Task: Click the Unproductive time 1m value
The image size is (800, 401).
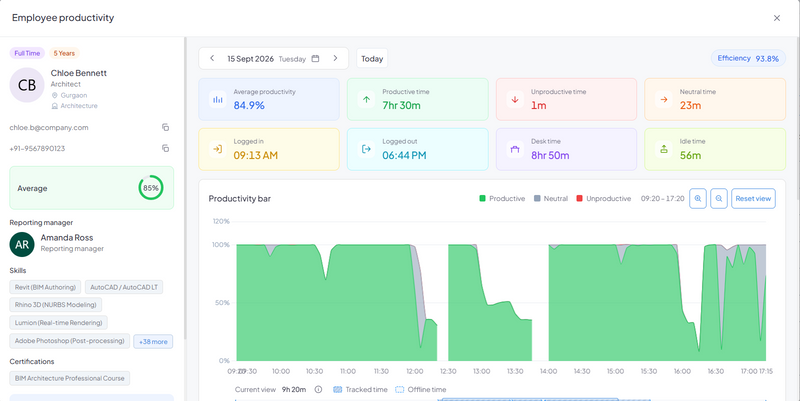Action: (x=539, y=106)
